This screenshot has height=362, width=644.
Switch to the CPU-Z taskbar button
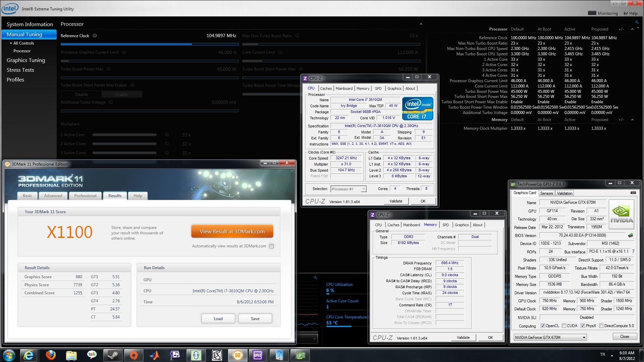coord(258,355)
